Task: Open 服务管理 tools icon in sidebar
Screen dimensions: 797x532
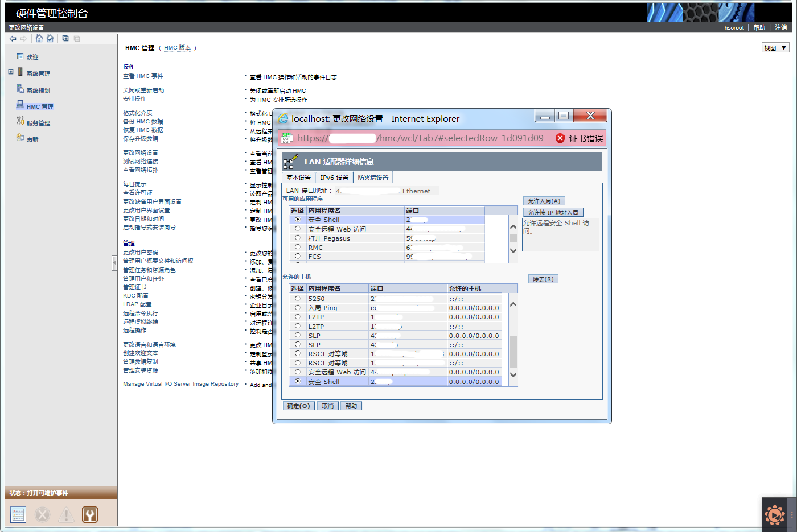Action: (x=20, y=122)
